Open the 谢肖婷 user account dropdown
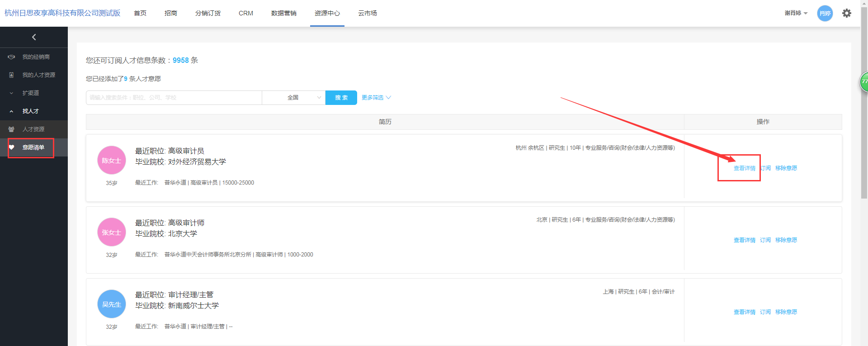The image size is (868, 346). 796,13
